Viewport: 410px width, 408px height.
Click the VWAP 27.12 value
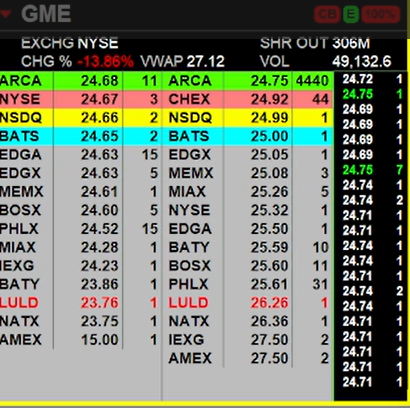[x=183, y=62]
